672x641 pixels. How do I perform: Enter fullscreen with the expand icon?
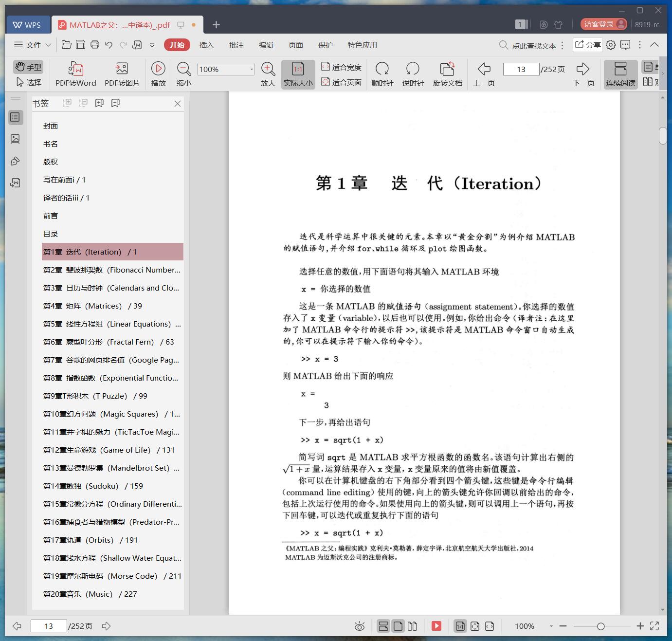click(x=654, y=626)
